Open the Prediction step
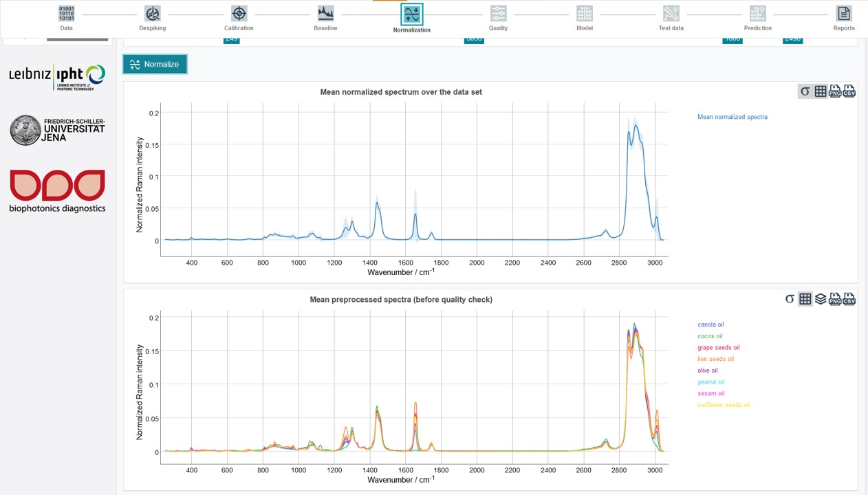This screenshot has width=868, height=495. click(x=757, y=18)
